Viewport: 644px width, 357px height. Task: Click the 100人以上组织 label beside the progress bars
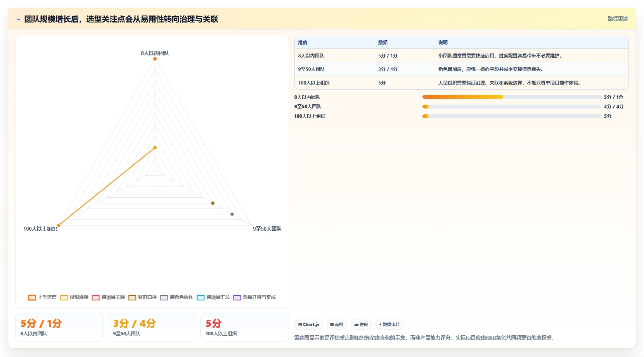click(310, 116)
